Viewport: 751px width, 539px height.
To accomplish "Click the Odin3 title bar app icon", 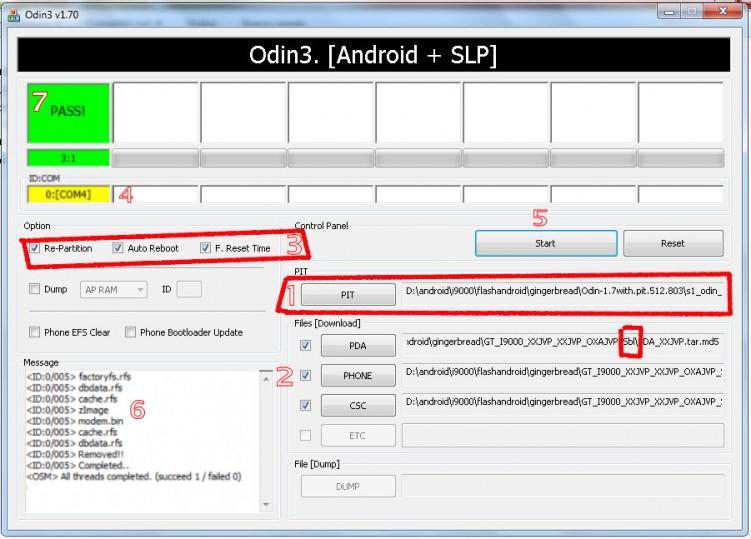I will coord(14,15).
